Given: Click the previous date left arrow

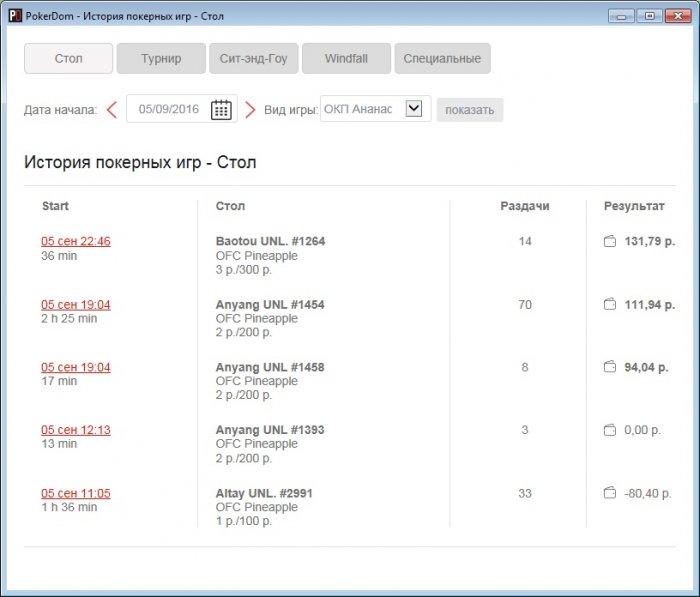Looking at the screenshot, I should (112, 110).
